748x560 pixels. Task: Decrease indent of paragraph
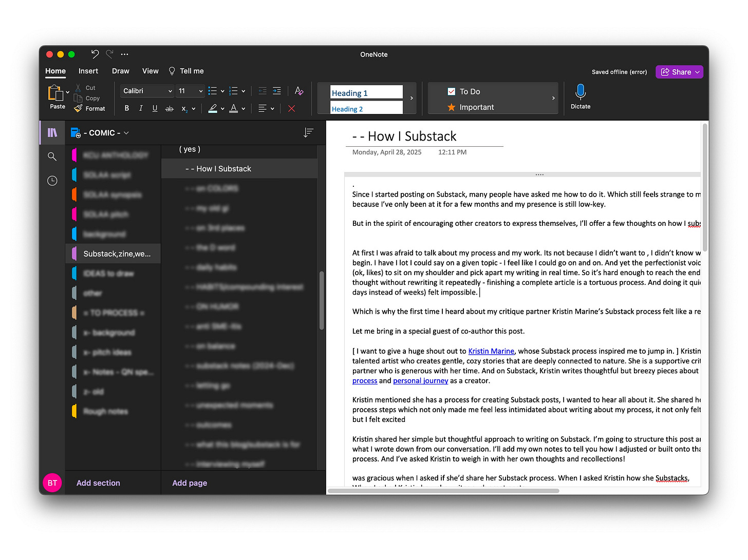coord(263,91)
